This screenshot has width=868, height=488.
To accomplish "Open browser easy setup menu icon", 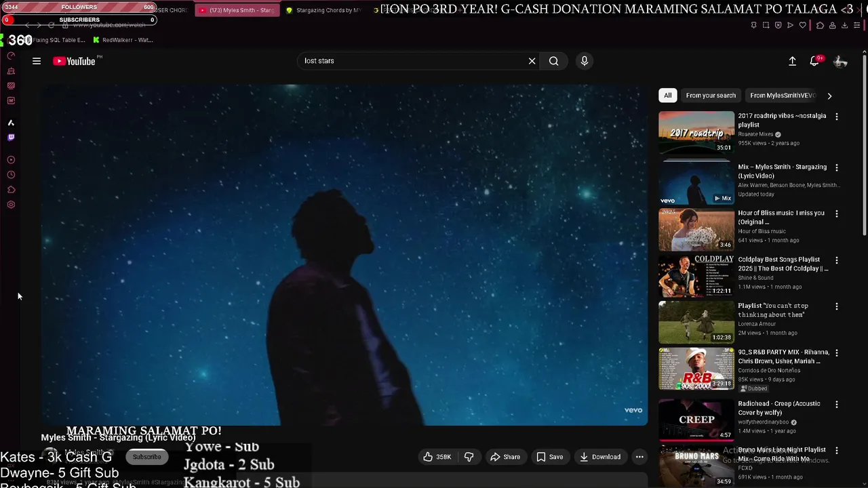I will coord(857,25).
